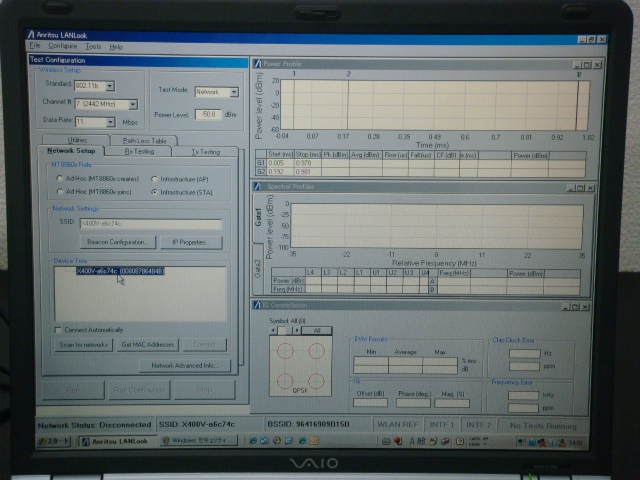Click the Network Status: Disconnected text
Screen dimensions: 640x480
(94, 425)
